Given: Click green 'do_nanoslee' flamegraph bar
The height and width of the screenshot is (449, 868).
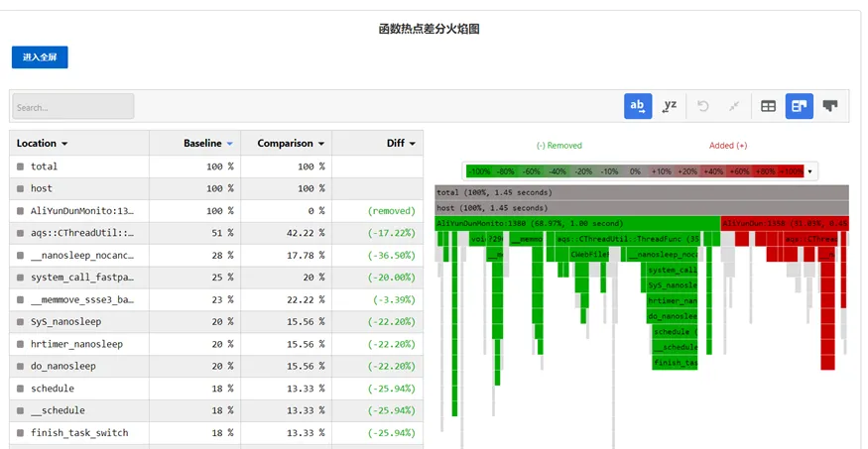Looking at the screenshot, I should 672,316.
